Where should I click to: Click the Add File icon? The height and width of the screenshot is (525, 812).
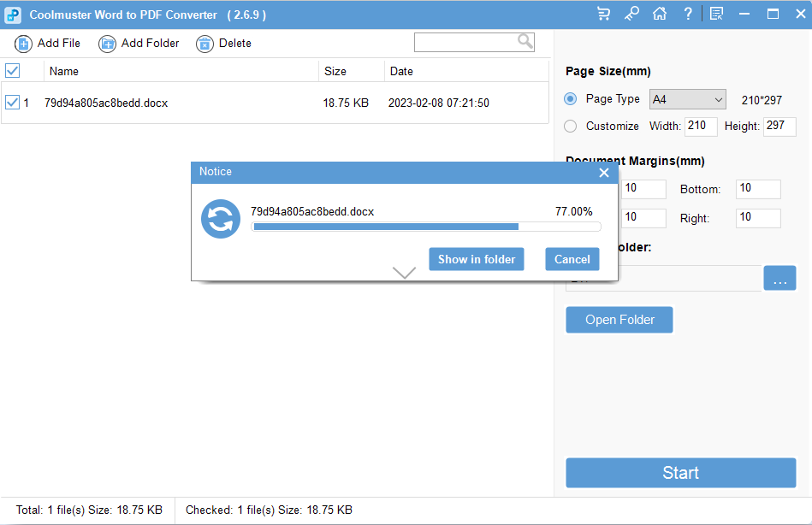[23, 44]
